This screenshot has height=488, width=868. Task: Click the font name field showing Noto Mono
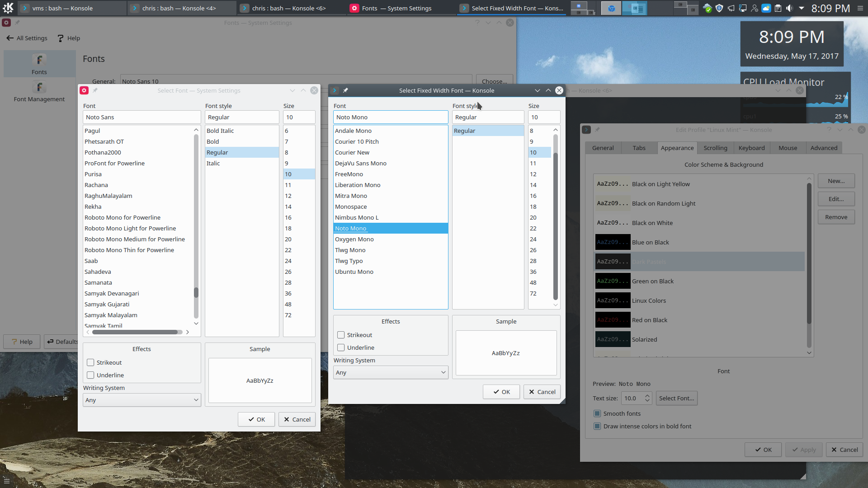point(391,117)
